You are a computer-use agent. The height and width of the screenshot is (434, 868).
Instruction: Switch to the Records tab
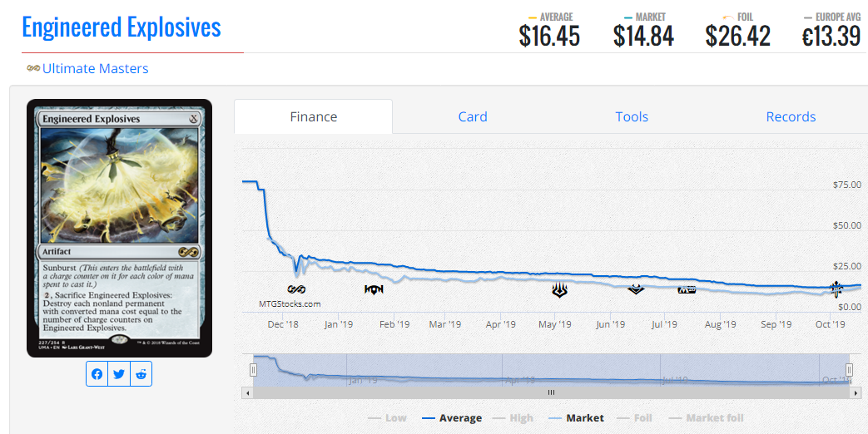click(x=791, y=116)
